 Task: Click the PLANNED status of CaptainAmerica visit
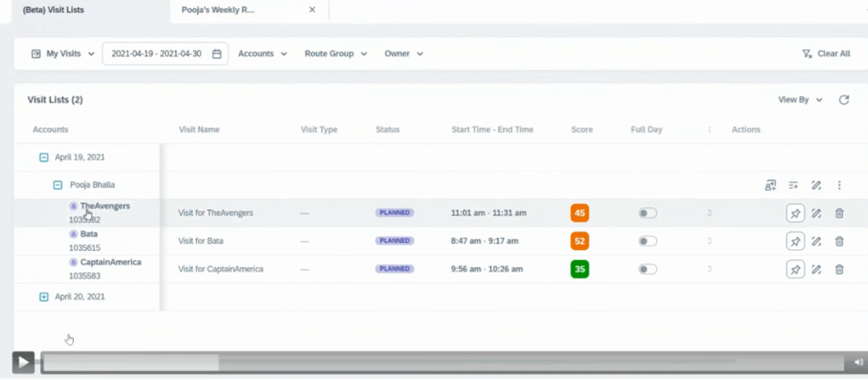[395, 269]
